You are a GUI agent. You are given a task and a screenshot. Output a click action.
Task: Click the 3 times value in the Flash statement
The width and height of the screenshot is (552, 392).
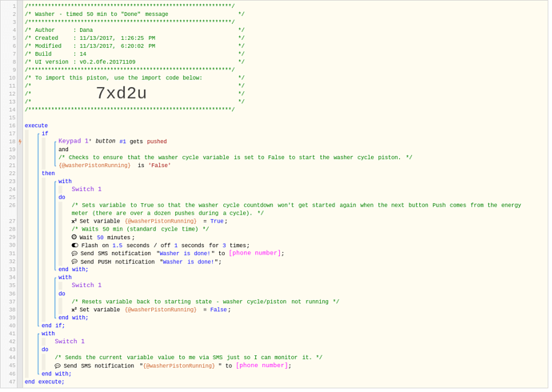coord(224,246)
